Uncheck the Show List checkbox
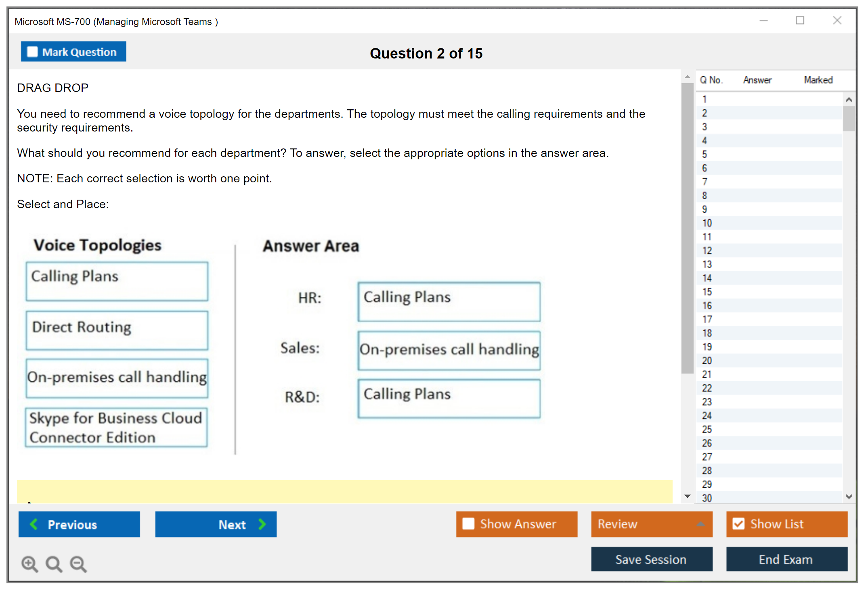This screenshot has height=593, width=868. tap(738, 524)
